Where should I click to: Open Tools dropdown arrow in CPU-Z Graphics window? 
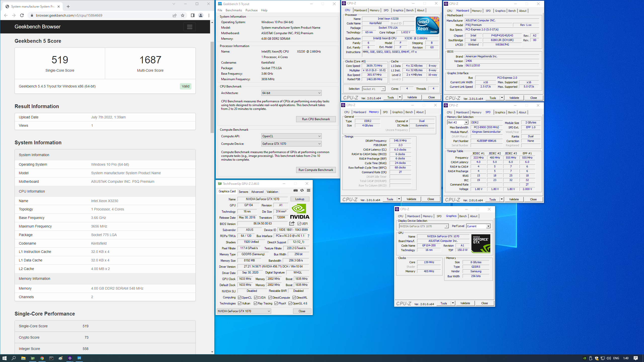click(453, 303)
